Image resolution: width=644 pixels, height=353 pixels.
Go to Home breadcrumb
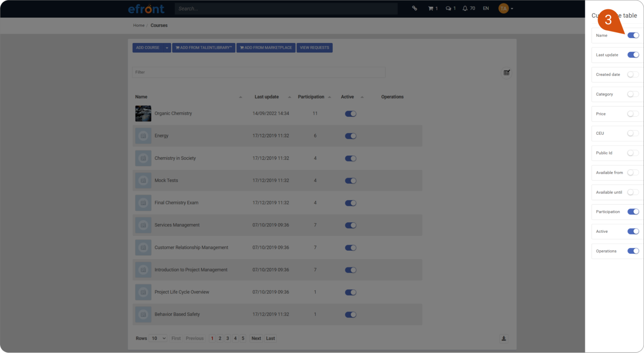pyautogui.click(x=139, y=25)
